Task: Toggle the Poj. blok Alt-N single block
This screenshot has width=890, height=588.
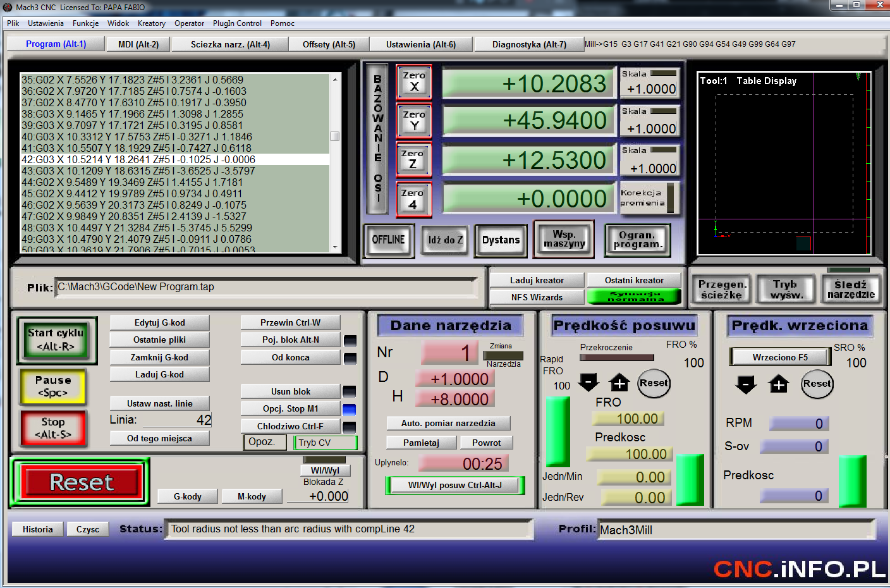Action: (x=291, y=340)
